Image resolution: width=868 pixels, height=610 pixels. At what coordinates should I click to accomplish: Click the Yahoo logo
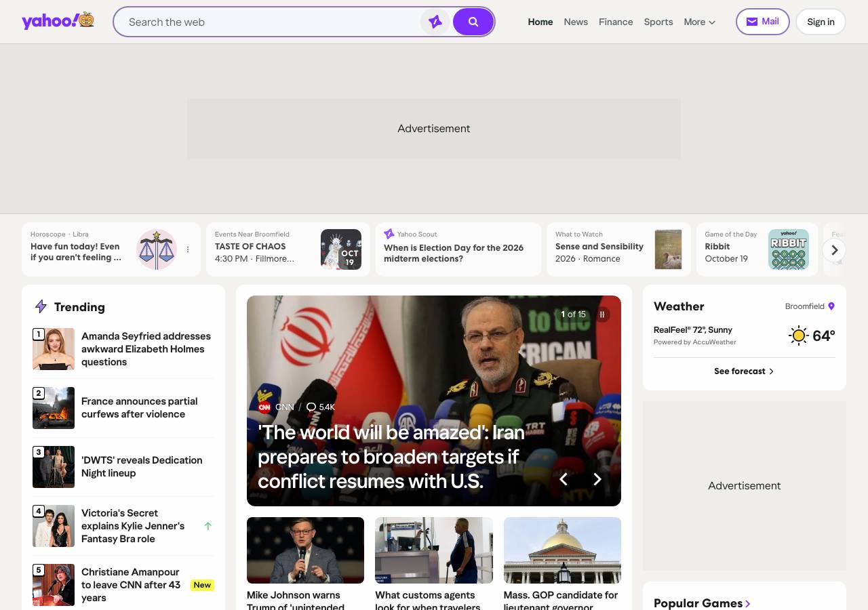(58, 21)
